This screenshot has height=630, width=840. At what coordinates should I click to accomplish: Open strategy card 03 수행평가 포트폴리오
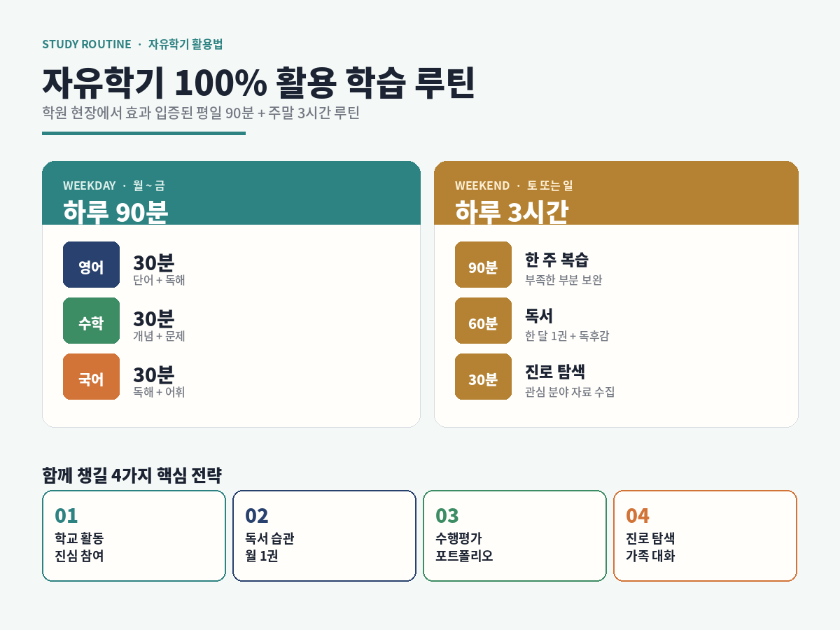(514, 535)
